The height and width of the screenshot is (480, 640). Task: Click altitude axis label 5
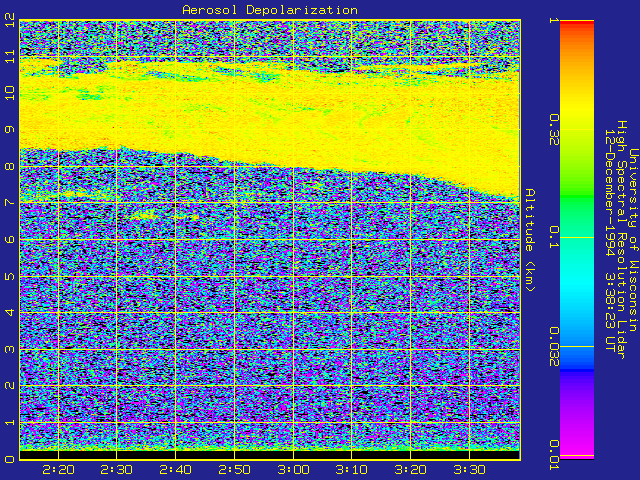(10, 276)
